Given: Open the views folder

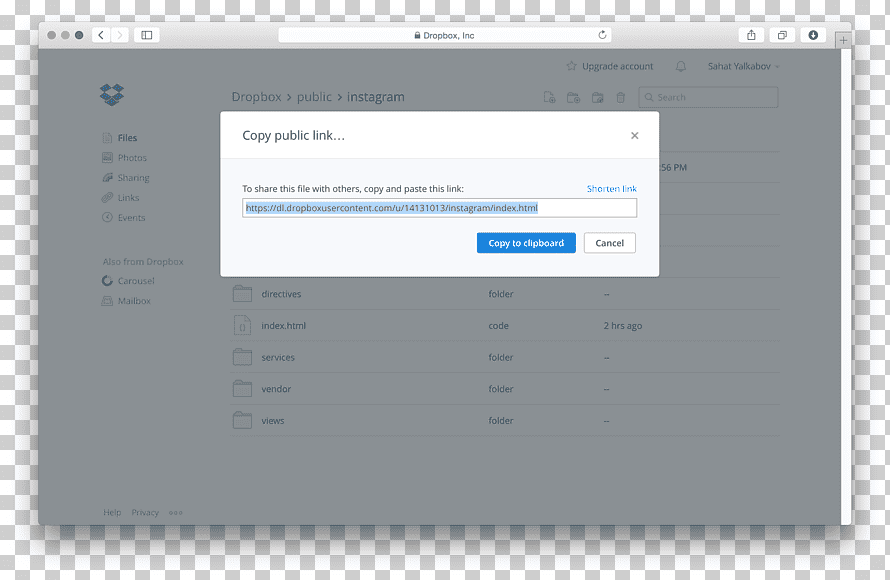Looking at the screenshot, I should click(272, 421).
